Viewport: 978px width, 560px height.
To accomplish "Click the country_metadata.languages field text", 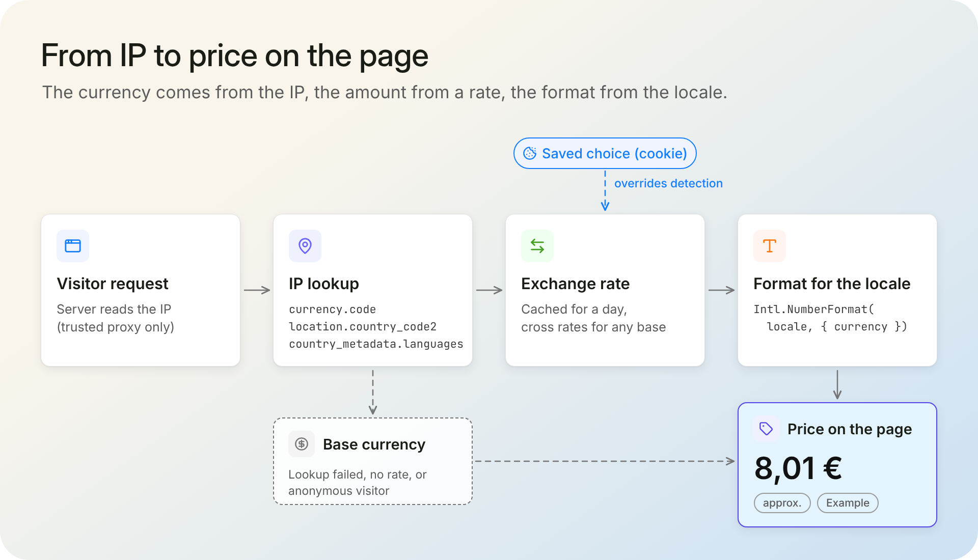I will point(376,344).
